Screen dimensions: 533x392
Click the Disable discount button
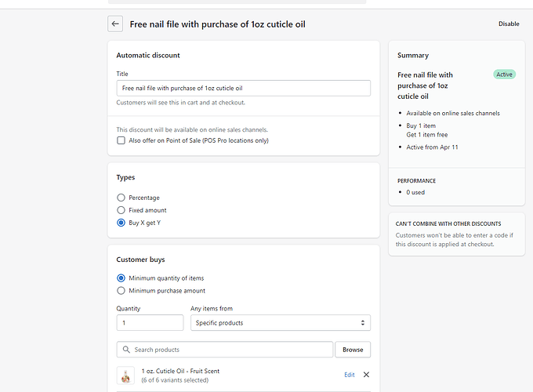pyautogui.click(x=509, y=24)
